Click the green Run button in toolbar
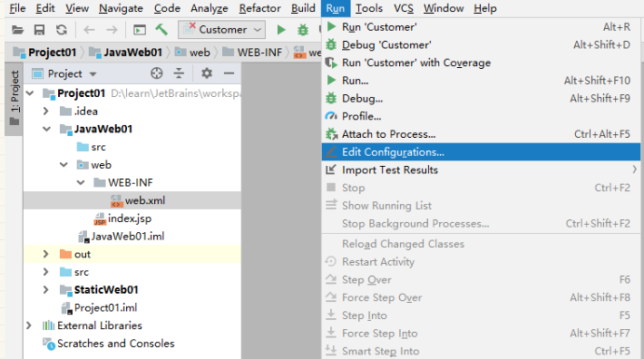Viewport: 644px width, 359px height. (281, 30)
